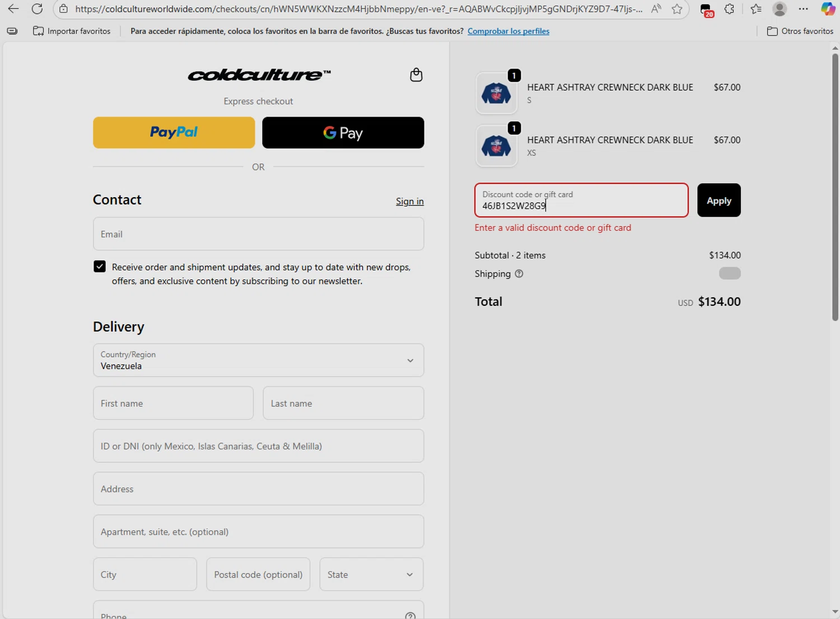Click the Phone help question icon
The width and height of the screenshot is (840, 619).
pos(410,616)
